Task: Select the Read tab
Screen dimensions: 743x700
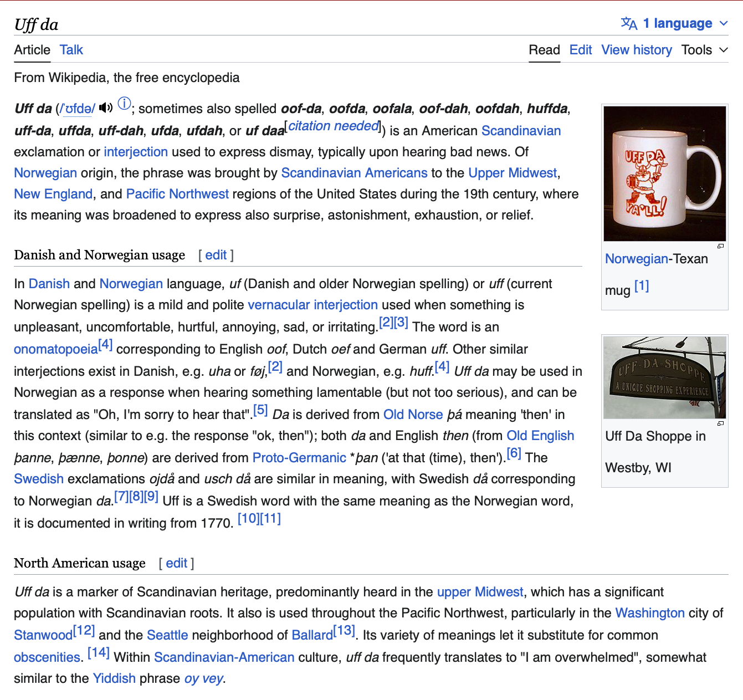Action: click(x=544, y=50)
